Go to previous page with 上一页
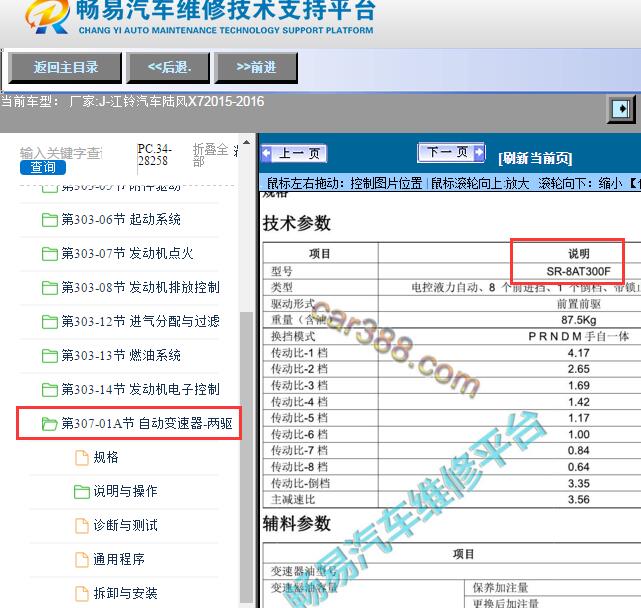The image size is (641, 608). [x=294, y=154]
